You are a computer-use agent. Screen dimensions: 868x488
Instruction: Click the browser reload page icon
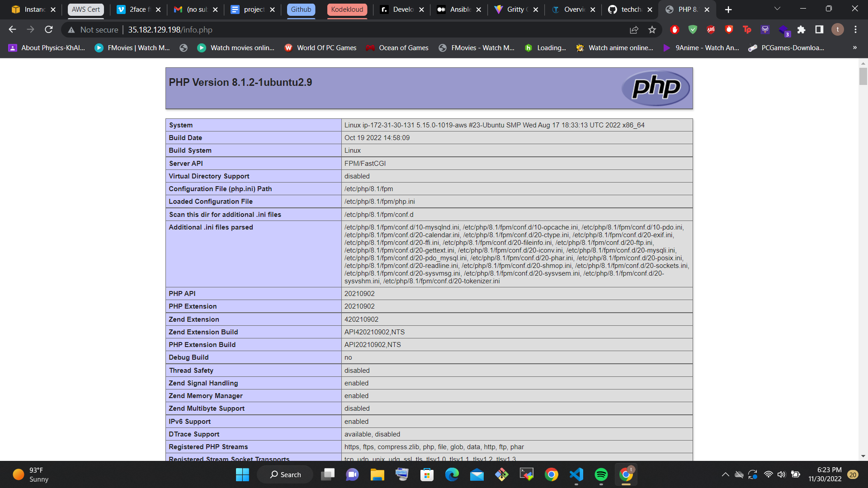[49, 30]
